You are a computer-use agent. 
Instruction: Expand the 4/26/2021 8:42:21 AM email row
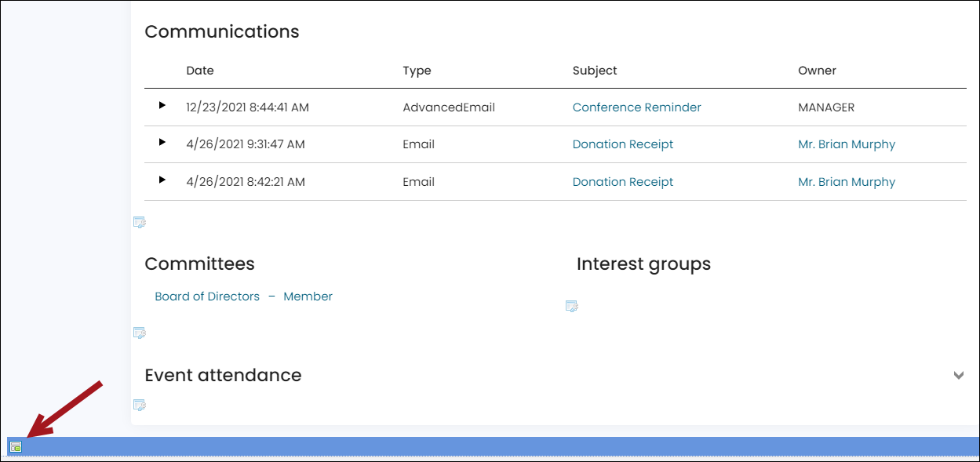point(162,180)
